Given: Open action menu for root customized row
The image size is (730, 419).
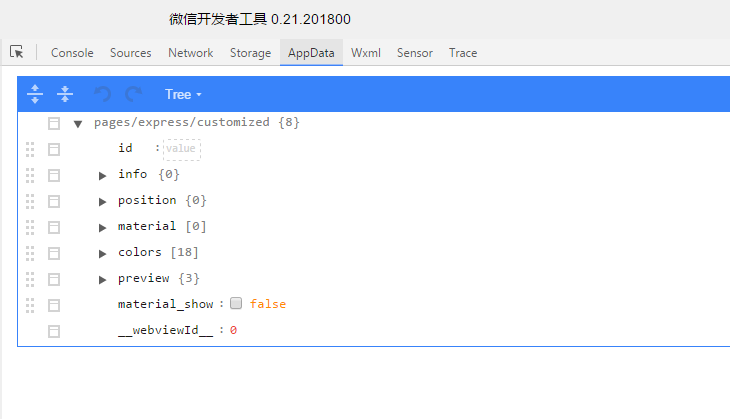Looking at the screenshot, I should [x=54, y=123].
